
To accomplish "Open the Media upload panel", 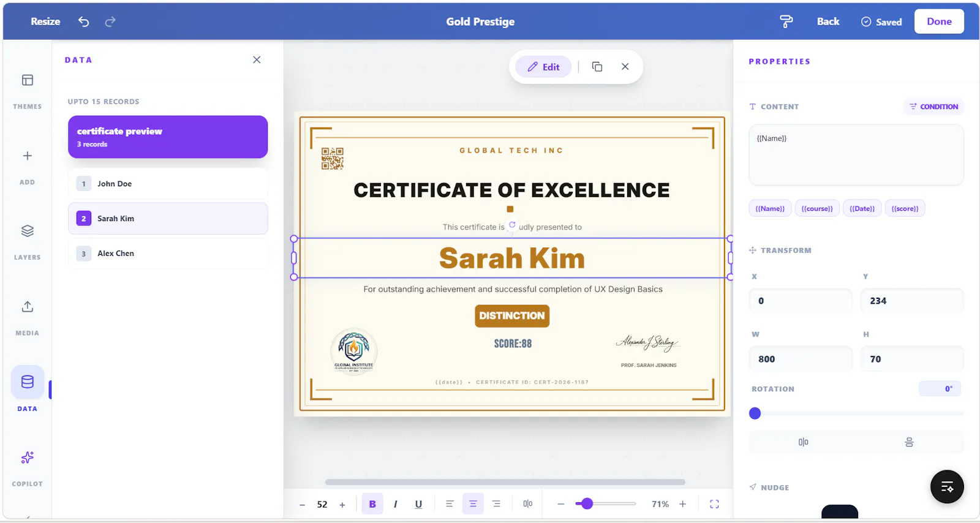I will pyautogui.click(x=28, y=307).
